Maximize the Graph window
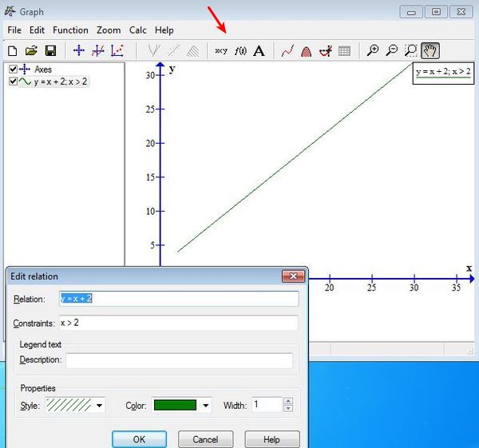 pyautogui.click(x=436, y=12)
